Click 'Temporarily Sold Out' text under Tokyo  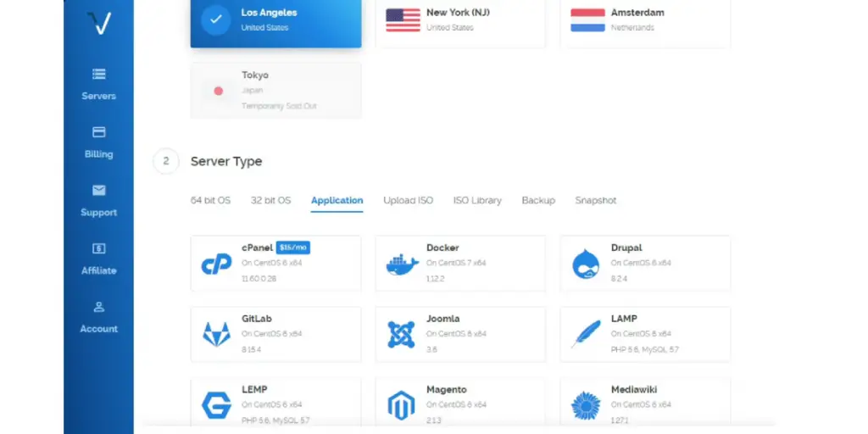point(279,106)
